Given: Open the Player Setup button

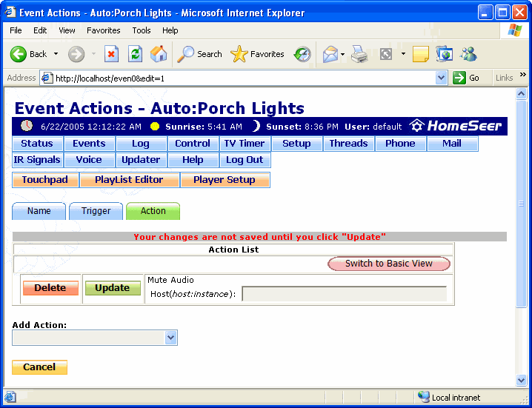Looking at the screenshot, I should [x=225, y=180].
